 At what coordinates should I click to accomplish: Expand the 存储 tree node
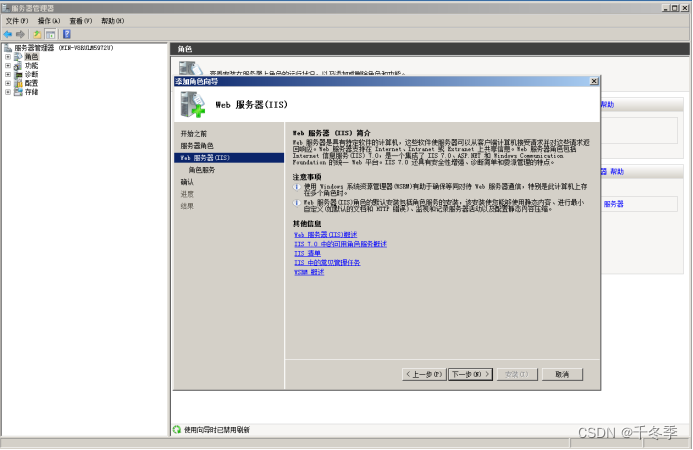(8, 92)
